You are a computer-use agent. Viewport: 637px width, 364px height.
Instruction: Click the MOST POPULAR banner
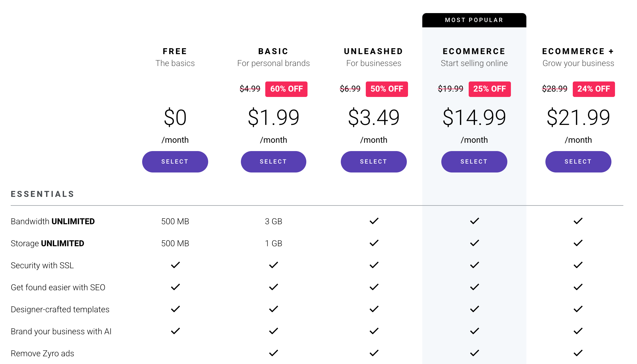click(474, 20)
